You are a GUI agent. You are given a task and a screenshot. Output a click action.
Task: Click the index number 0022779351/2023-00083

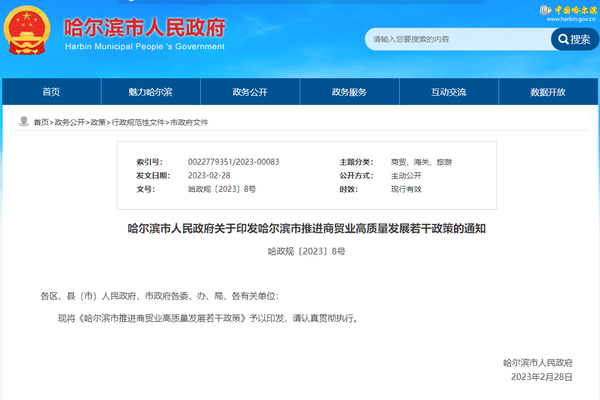pyautogui.click(x=233, y=161)
